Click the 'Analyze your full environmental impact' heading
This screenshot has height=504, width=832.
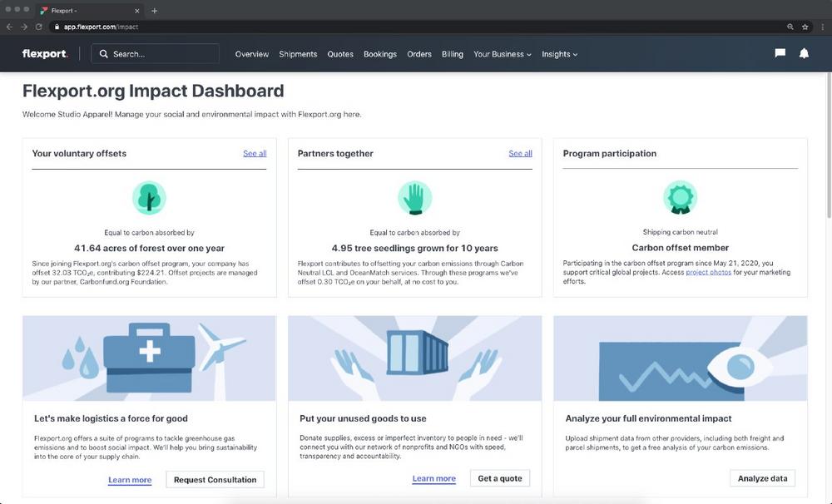click(x=648, y=418)
